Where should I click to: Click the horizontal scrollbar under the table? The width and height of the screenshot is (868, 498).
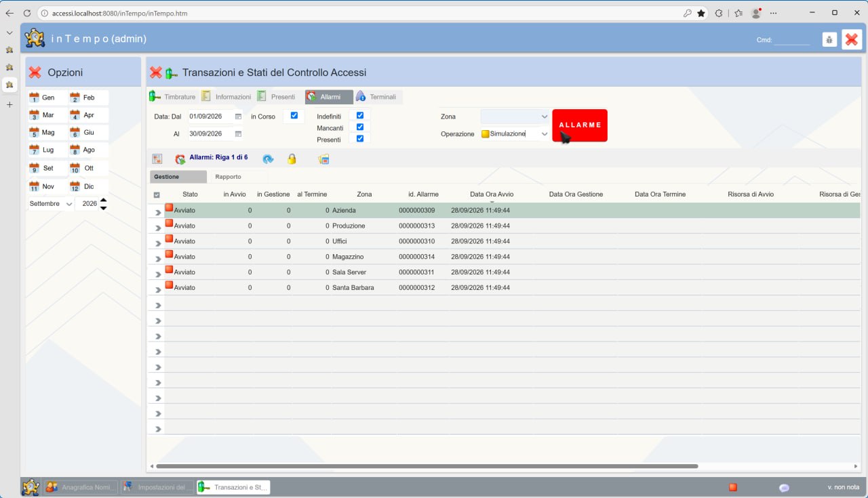[x=427, y=466]
